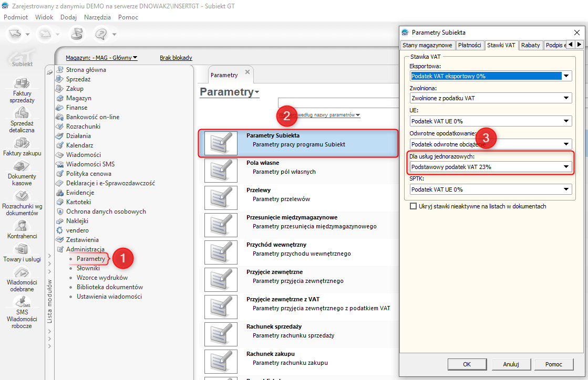Click the help question-mark toolbar icon

[101, 34]
